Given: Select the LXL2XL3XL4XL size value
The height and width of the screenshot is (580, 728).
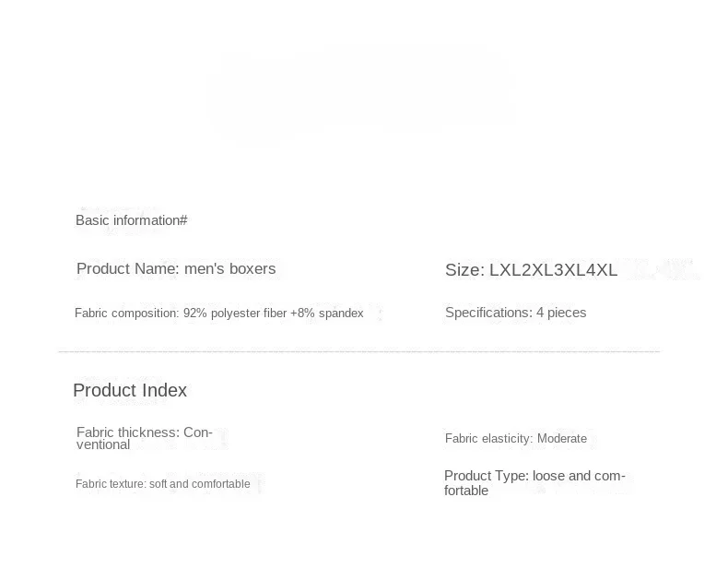Looking at the screenshot, I should coord(553,270).
